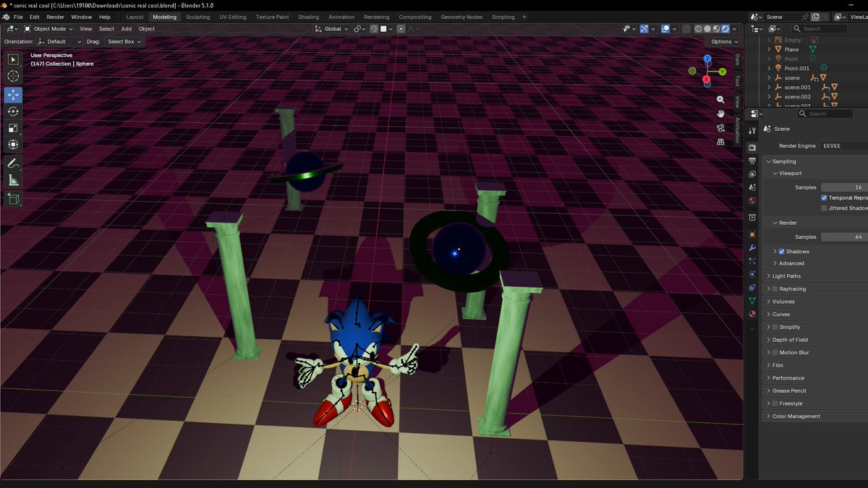Open the Orientation Default dropdown
This screenshot has width=868, height=488.
click(59, 42)
